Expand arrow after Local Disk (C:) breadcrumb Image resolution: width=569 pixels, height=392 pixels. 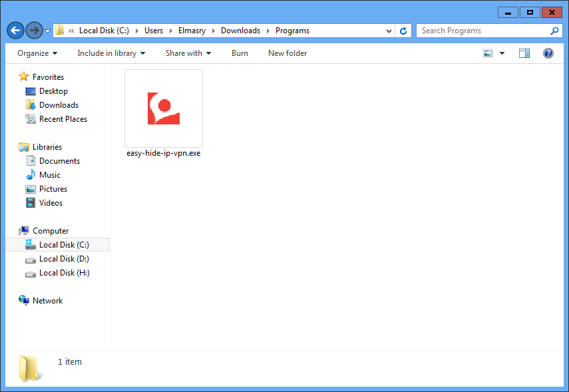137,31
